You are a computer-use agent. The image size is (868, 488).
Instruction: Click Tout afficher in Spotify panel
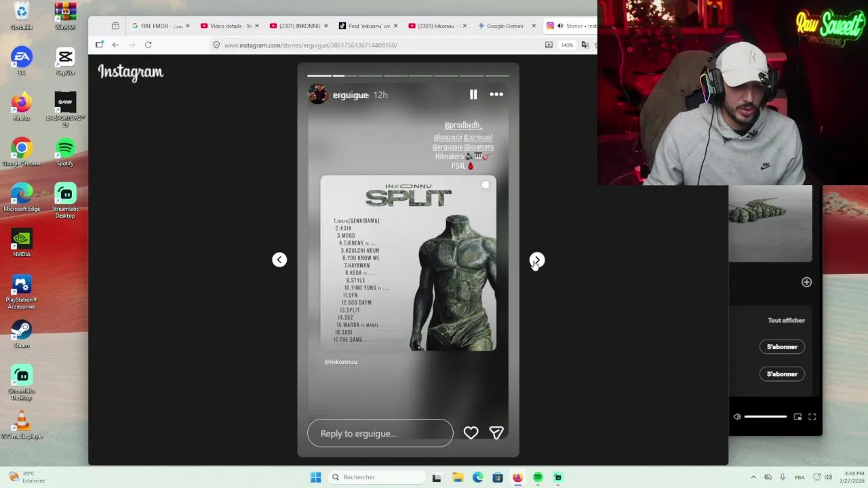point(786,321)
